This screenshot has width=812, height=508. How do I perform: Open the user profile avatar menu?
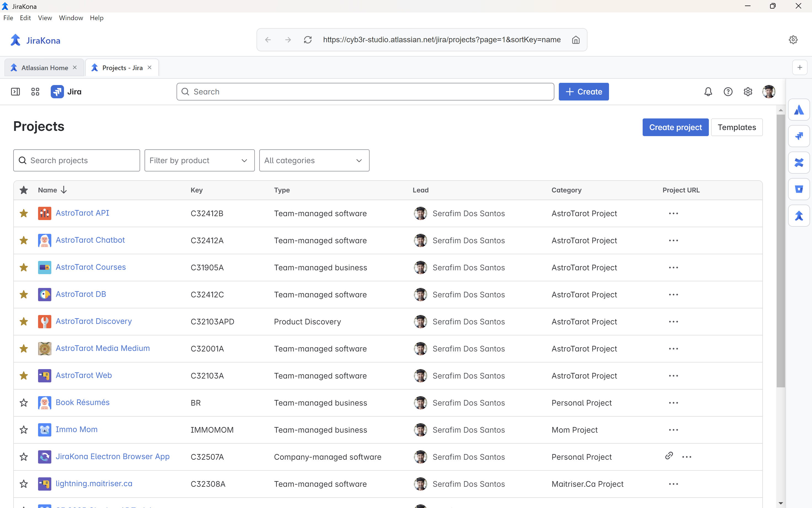coord(769,92)
